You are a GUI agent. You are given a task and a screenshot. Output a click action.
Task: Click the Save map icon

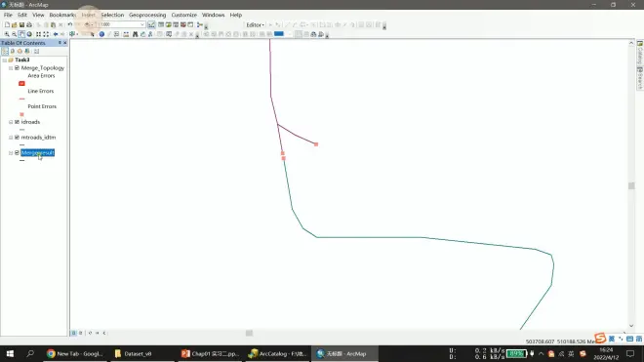(21, 24)
